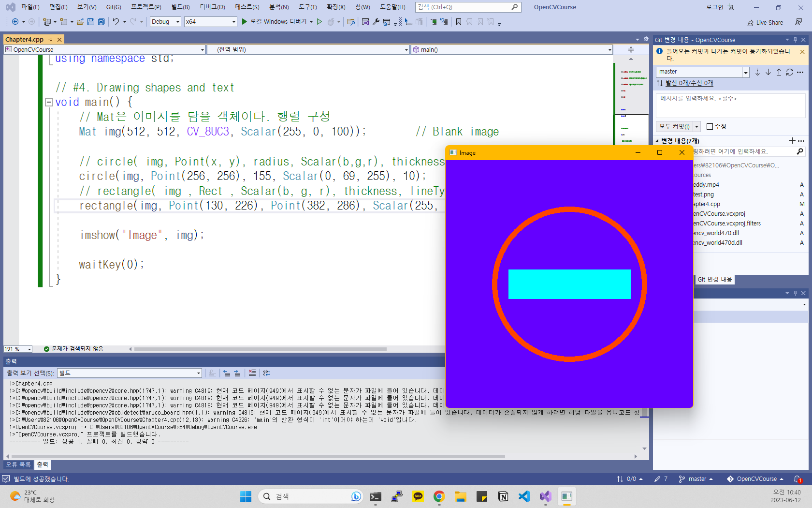Toggle word wrap icon in output toolbar
The image size is (812, 508).
267,373
